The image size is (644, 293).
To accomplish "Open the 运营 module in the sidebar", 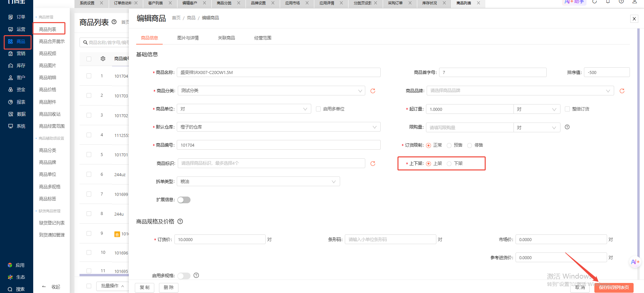I will (17, 29).
